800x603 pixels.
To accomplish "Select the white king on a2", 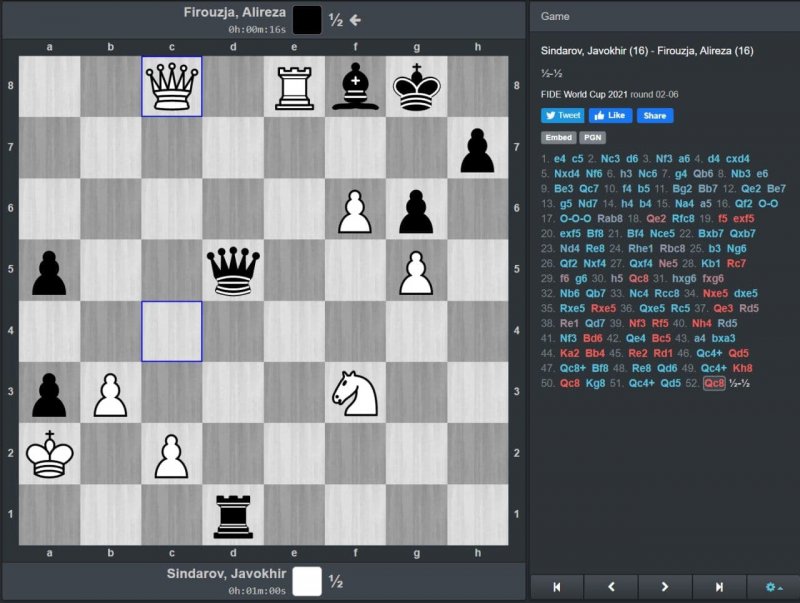I will [x=50, y=453].
